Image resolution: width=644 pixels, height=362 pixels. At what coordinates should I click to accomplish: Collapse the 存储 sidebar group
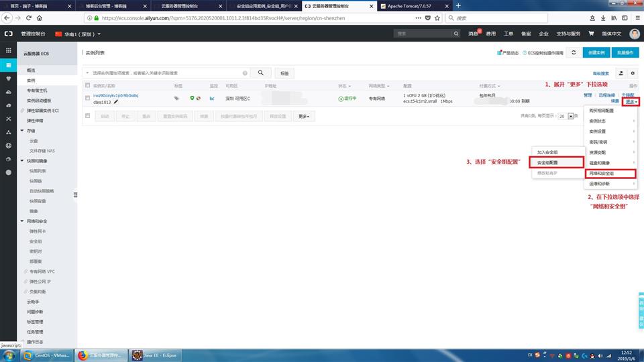point(22,131)
